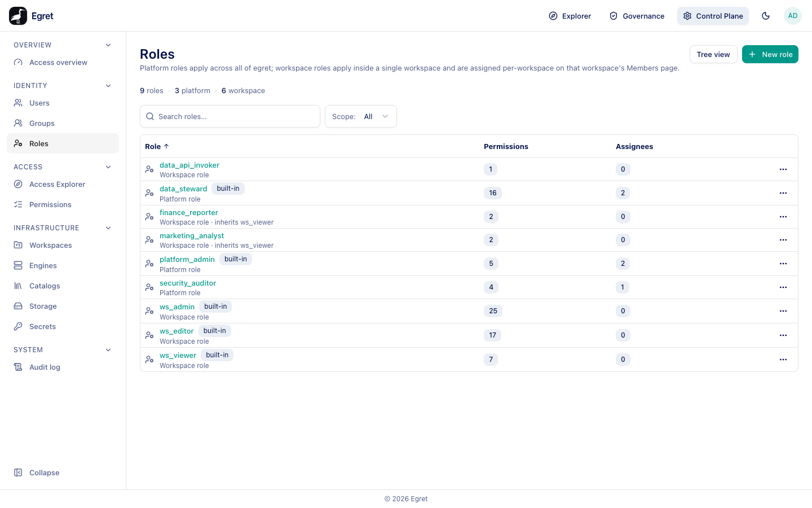The width and height of the screenshot is (812, 508).
Task: Open the Secrets page in sidebar
Action: (63, 326)
